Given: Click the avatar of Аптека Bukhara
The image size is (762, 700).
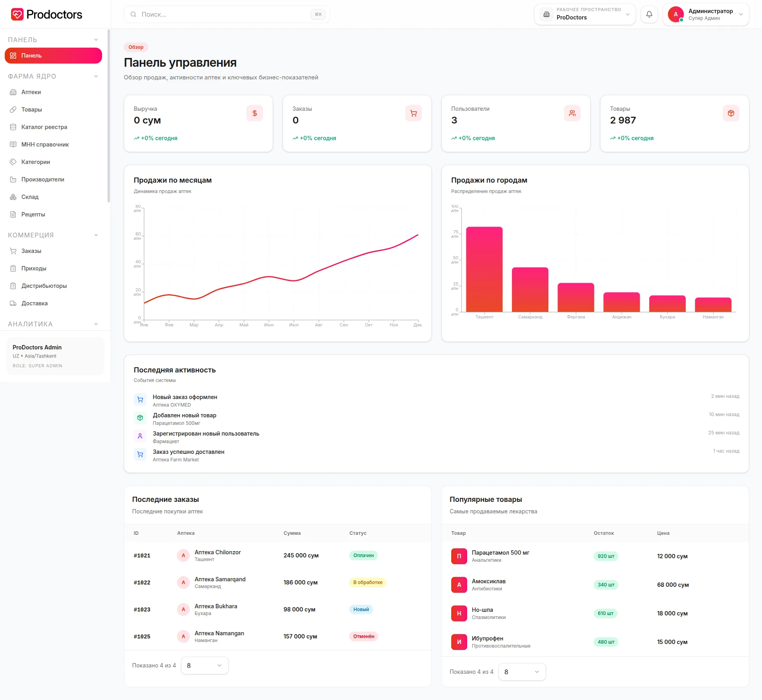Looking at the screenshot, I should point(183,609).
